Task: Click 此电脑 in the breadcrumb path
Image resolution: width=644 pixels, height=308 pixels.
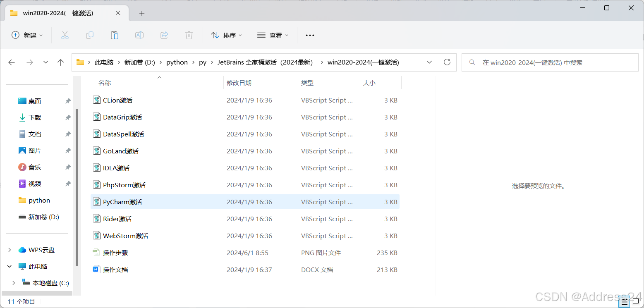Action: [104, 62]
